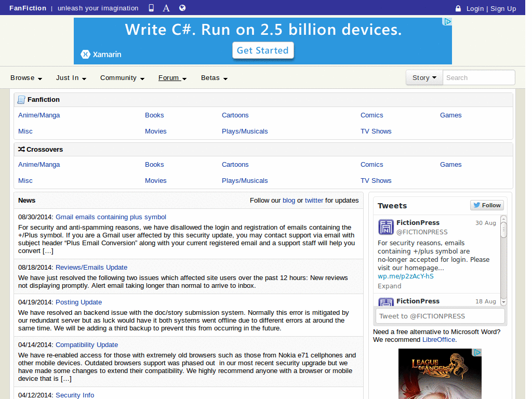Click the FictionPress avatar on 30 Aug tweet
This screenshot has width=532, height=399.
[386, 227]
